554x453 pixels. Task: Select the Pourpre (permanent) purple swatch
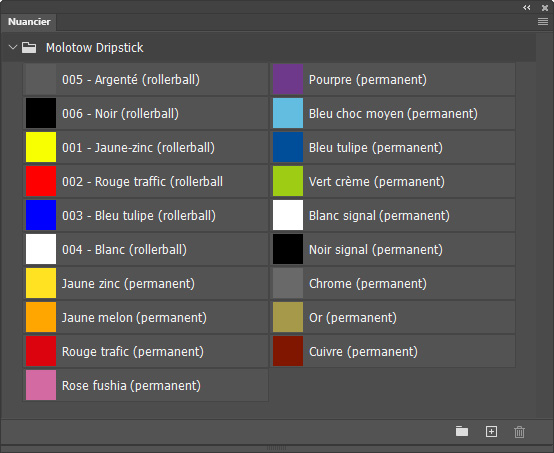(x=393, y=79)
